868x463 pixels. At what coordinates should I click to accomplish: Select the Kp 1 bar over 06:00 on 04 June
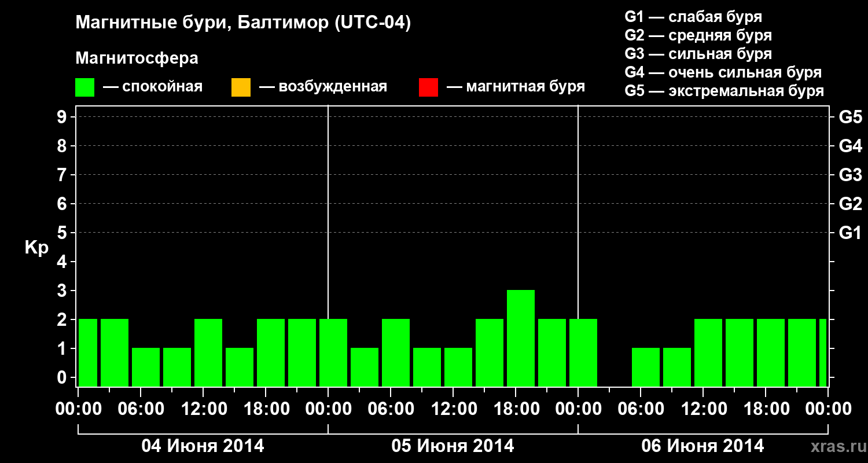146,367
